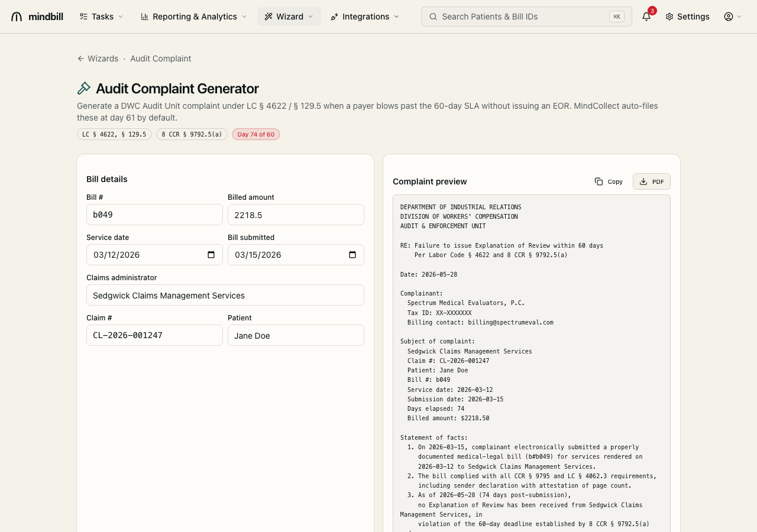Open the Bill submitted calendar picker
Image resolution: width=757 pixels, height=532 pixels.
(352, 255)
